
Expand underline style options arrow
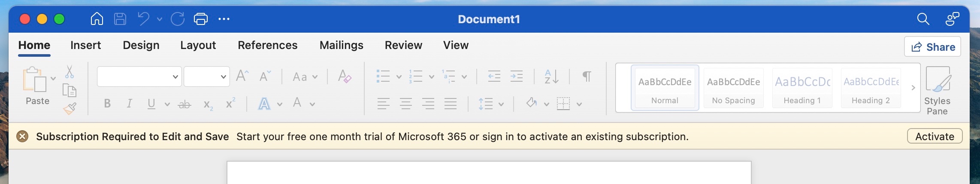[x=167, y=104]
